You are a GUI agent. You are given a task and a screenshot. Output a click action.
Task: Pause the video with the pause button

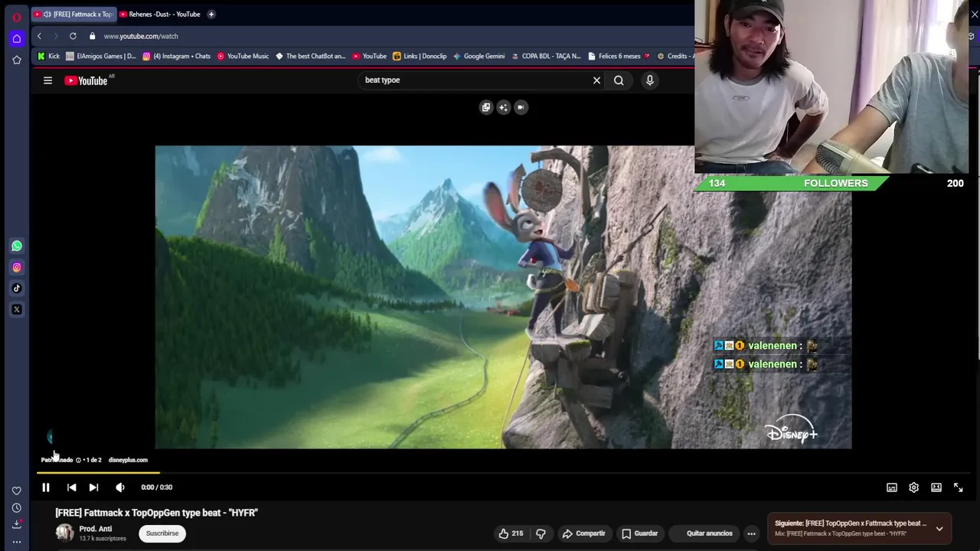46,487
